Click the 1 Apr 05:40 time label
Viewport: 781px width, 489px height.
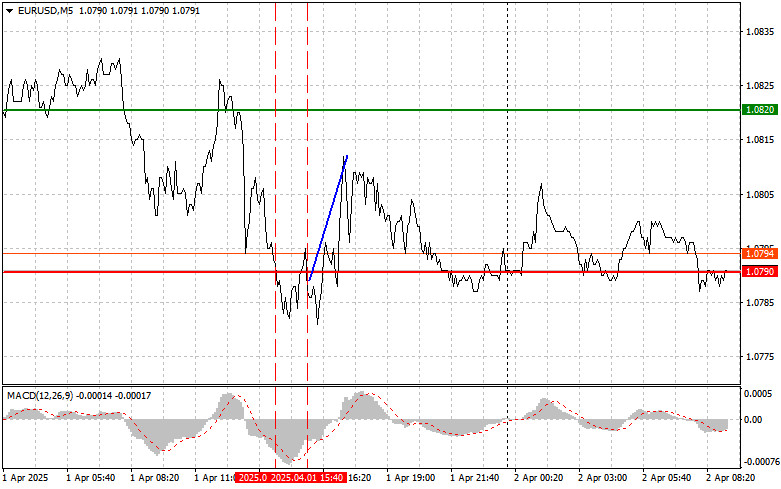click(91, 478)
